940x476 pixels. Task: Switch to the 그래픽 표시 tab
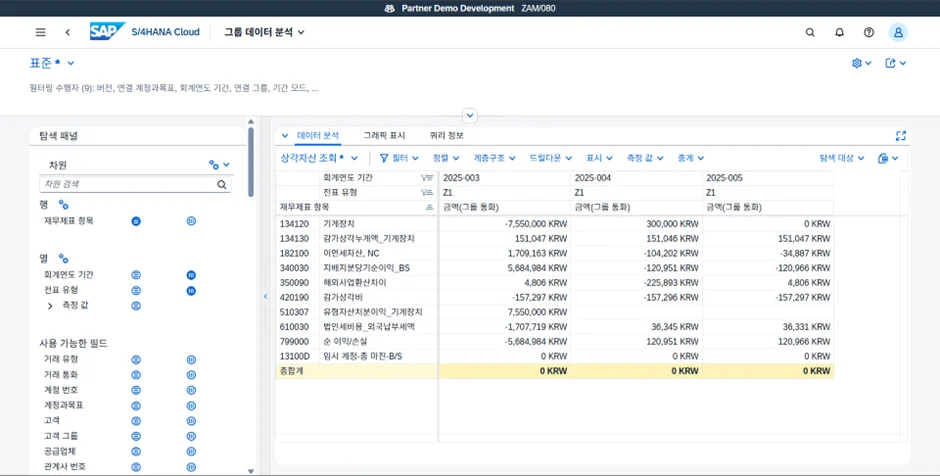point(385,135)
